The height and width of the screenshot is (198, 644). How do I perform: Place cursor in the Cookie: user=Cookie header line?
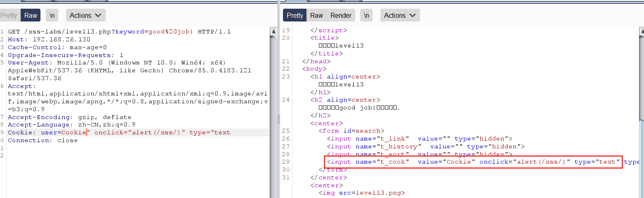pyautogui.click(x=119, y=132)
